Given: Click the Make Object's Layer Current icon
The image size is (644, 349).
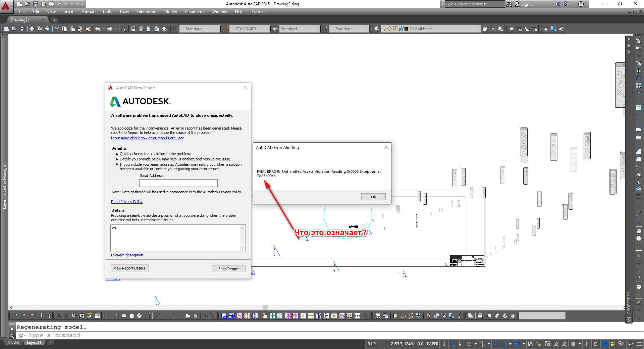Looking at the screenshot, I should pyautogui.click(x=485, y=29).
